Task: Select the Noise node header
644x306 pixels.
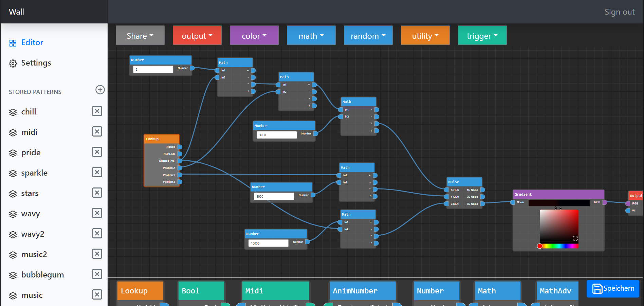Action: (x=464, y=182)
